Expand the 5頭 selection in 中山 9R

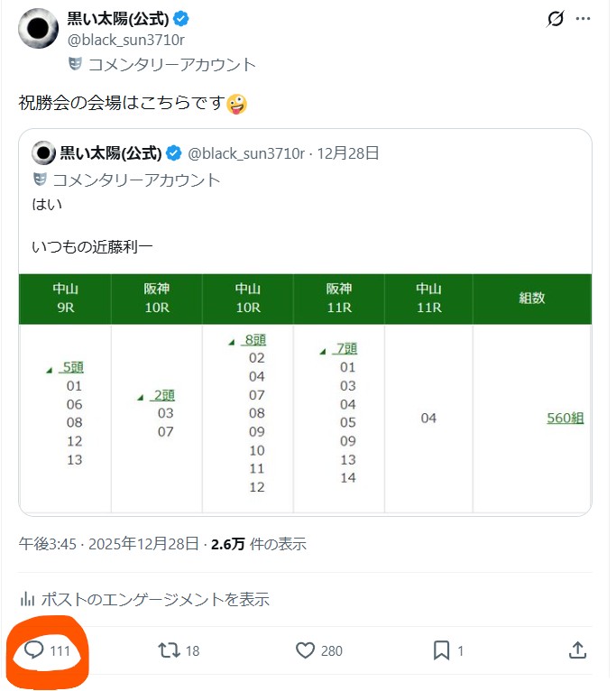pos(72,367)
